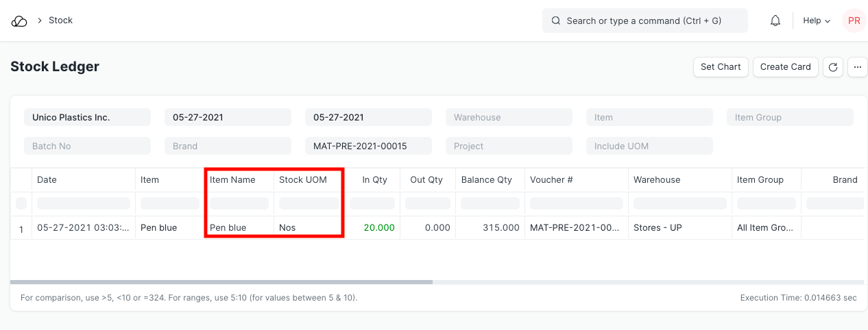Expand the Help dropdown
868x330 pixels.
click(816, 21)
